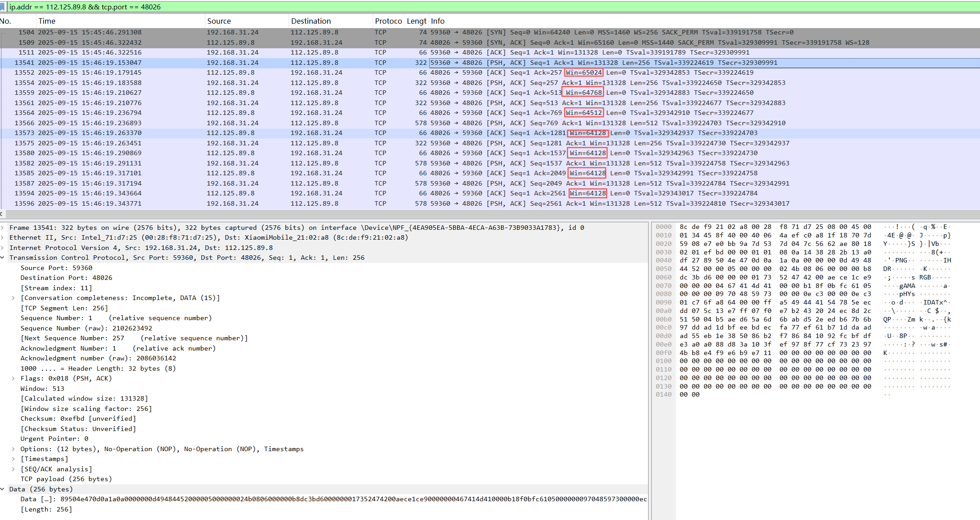The width and height of the screenshot is (980, 520).
Task: Click the Info column header
Action: coord(704,21)
